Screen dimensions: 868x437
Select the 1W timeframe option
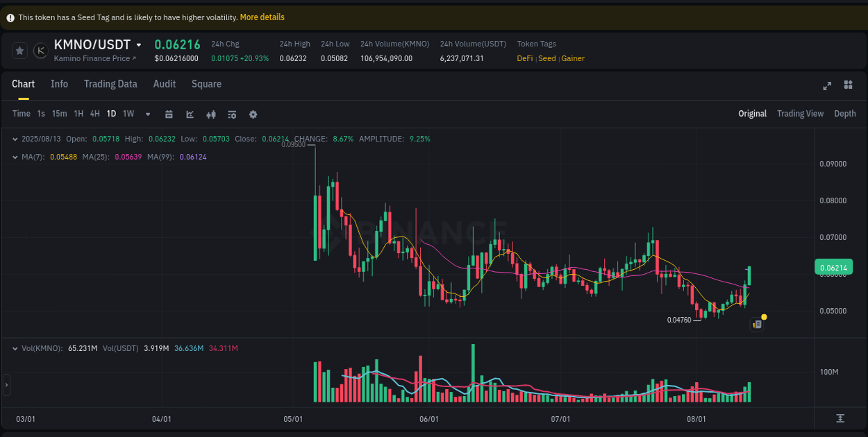pyautogui.click(x=128, y=114)
